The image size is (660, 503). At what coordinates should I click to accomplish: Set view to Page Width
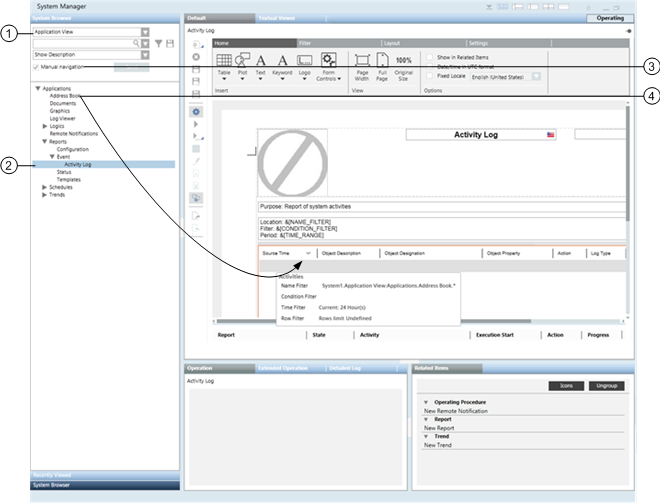click(362, 65)
